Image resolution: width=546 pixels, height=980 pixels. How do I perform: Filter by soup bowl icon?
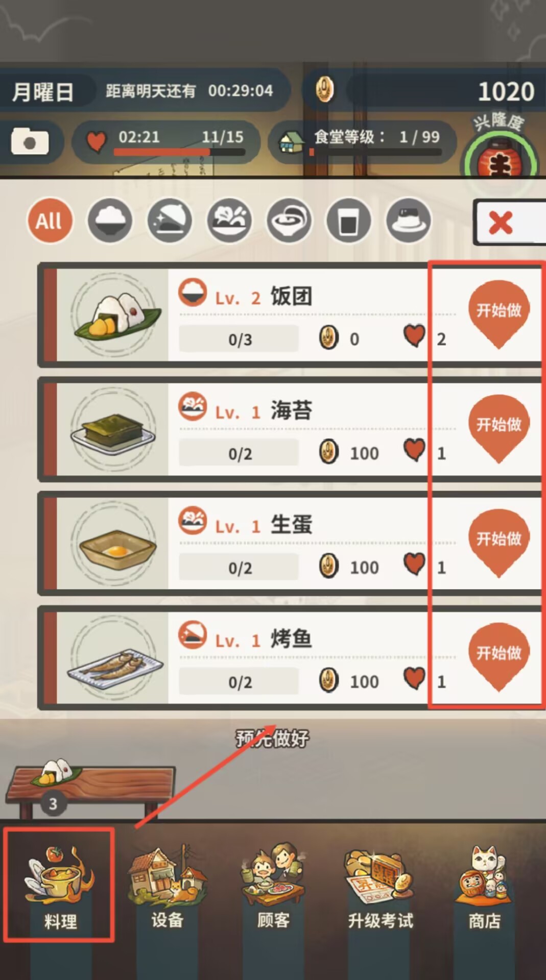pos(289,220)
